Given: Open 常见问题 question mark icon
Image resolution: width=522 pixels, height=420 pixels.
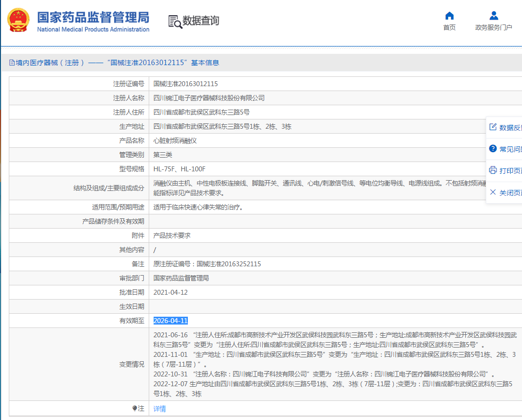Looking at the screenshot, I should click(493, 148).
